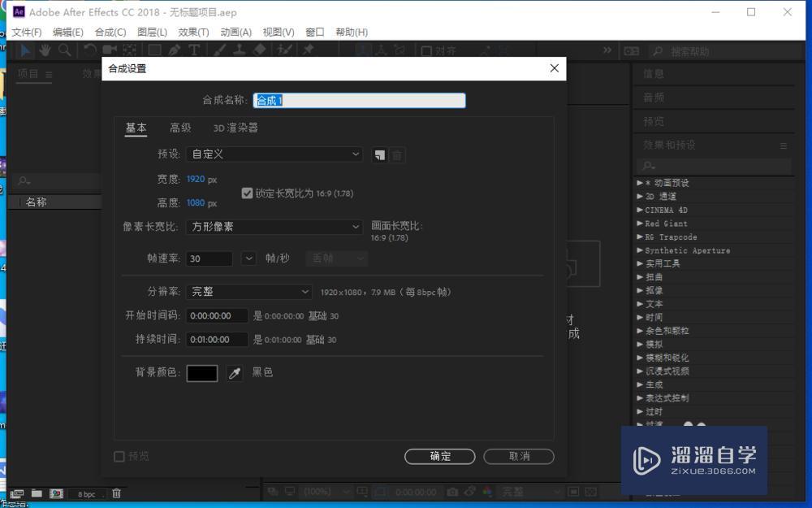Click the channel RGB color icon in the viewer
This screenshot has height=508, width=812.
[487, 492]
